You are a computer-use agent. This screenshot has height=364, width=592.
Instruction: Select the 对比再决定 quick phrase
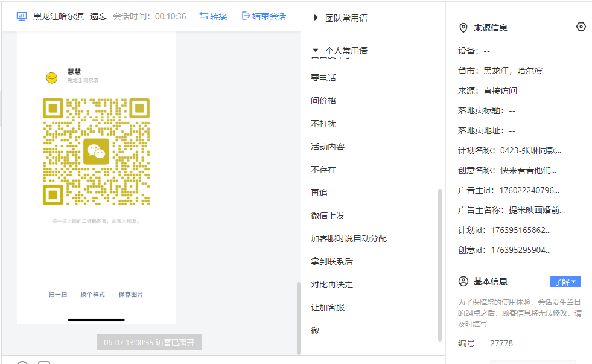[x=331, y=284]
